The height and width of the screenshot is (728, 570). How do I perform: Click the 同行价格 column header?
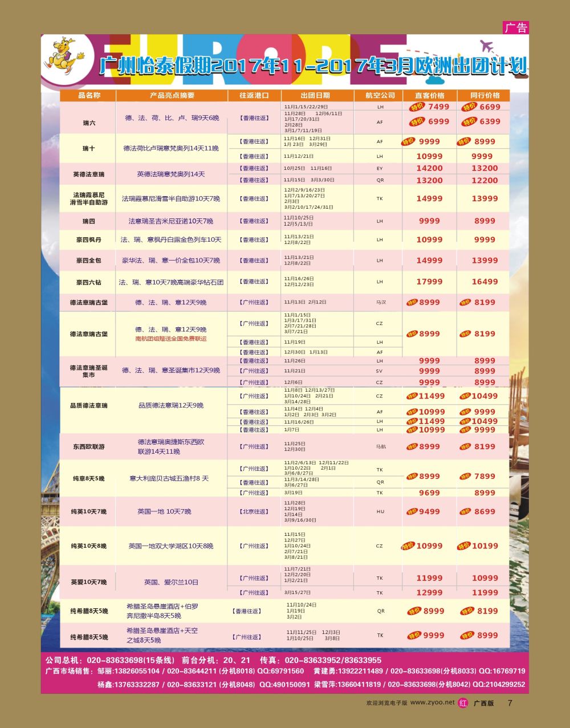tap(485, 95)
